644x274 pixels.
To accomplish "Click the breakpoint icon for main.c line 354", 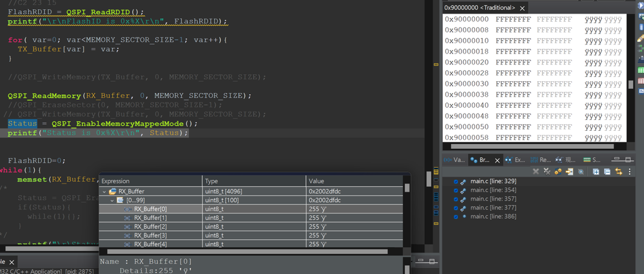I will (463, 190).
